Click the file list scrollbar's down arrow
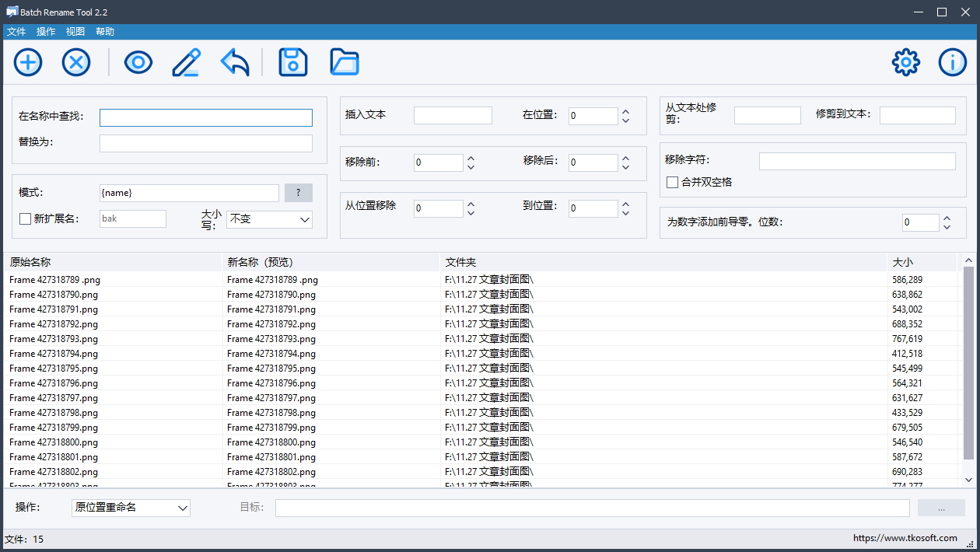The width and height of the screenshot is (980, 552). pyautogui.click(x=968, y=480)
